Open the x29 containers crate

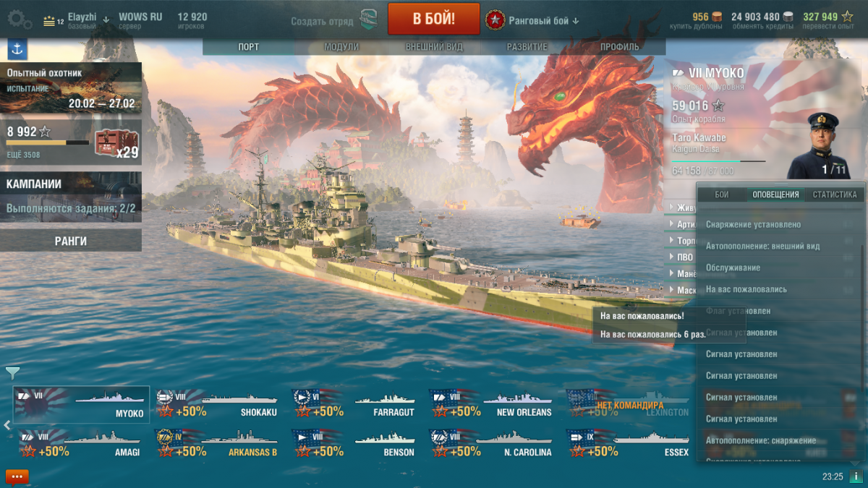(116, 145)
